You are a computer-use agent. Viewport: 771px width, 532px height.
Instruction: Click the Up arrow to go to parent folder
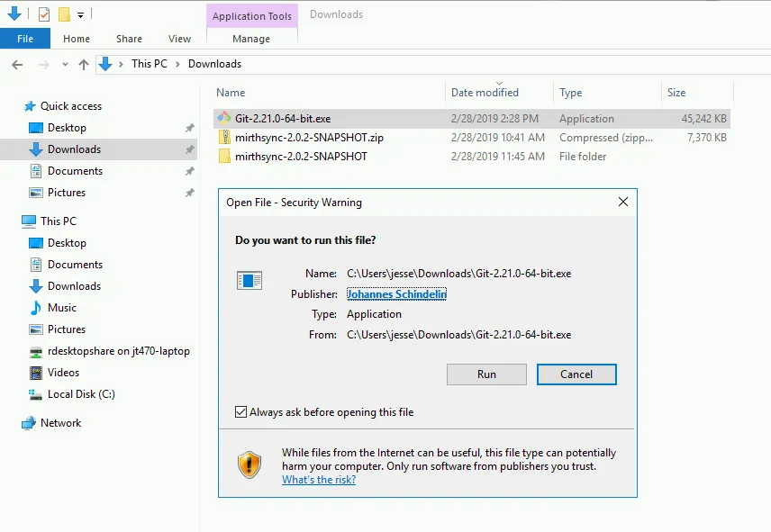(x=83, y=64)
